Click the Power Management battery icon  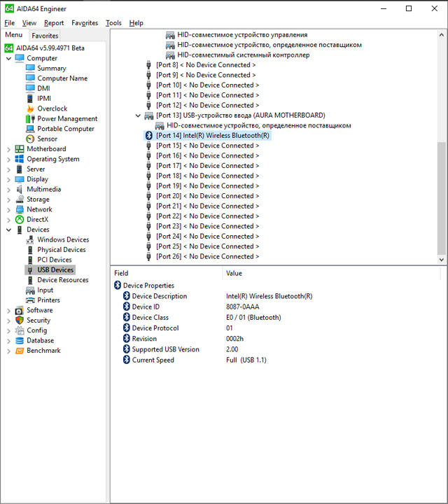tap(30, 118)
